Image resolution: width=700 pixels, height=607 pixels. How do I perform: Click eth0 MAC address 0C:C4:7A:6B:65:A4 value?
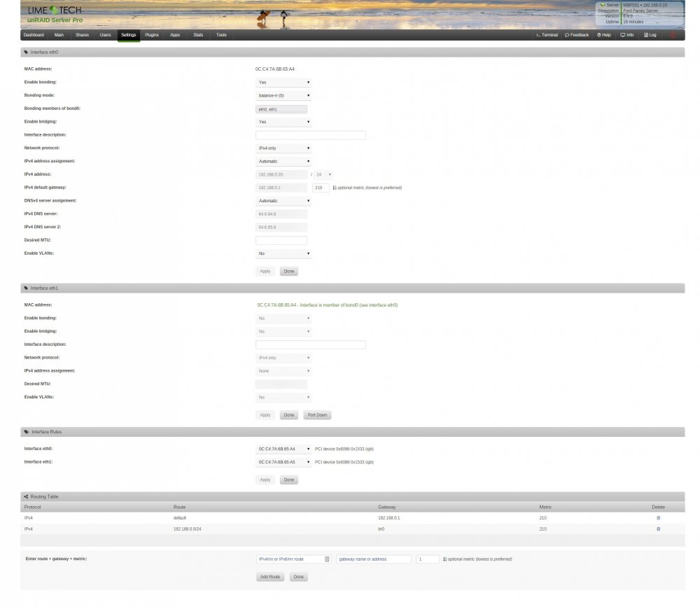[274, 69]
